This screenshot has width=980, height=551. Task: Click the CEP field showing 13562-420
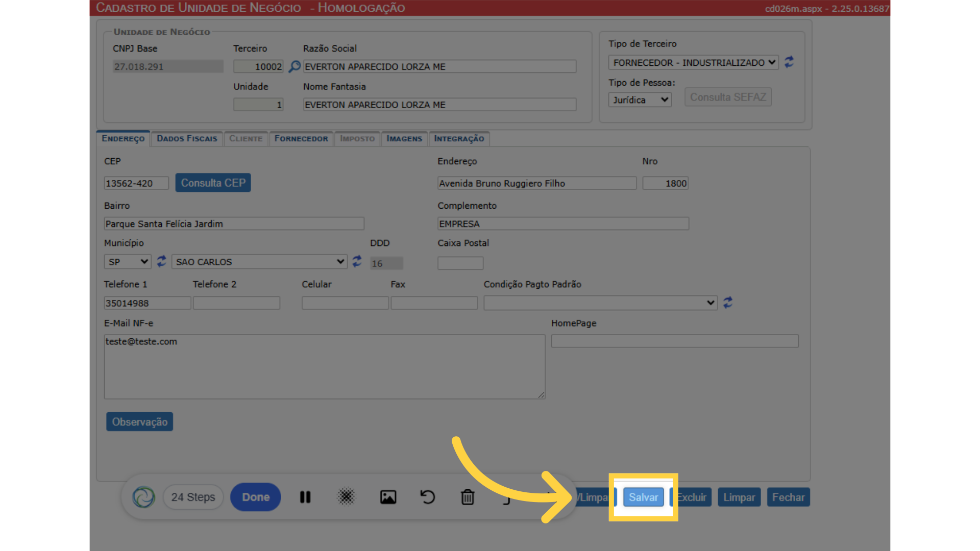point(136,183)
